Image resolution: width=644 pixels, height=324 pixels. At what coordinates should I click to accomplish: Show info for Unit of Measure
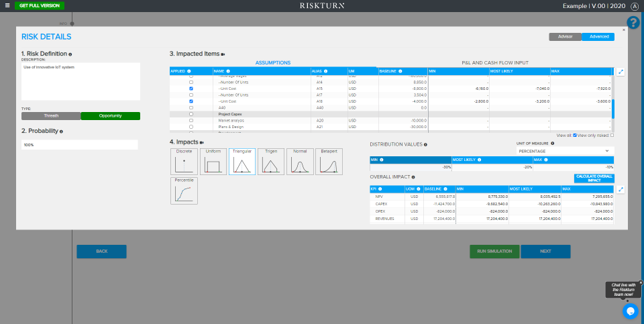[x=552, y=144]
